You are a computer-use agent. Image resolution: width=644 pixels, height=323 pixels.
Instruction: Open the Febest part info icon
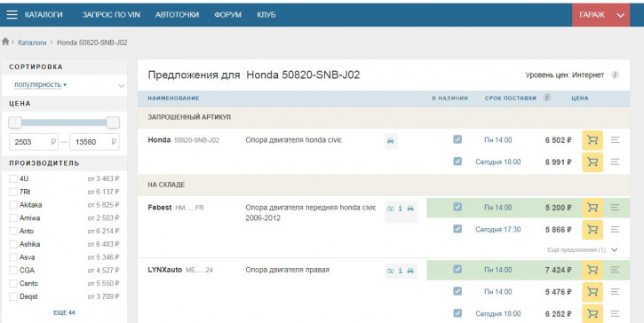point(400,209)
